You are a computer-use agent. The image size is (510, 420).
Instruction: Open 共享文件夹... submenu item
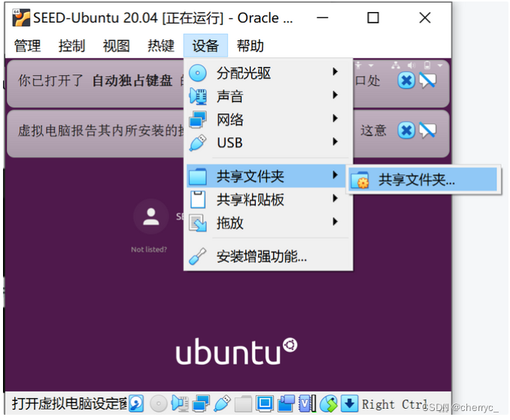tap(423, 180)
